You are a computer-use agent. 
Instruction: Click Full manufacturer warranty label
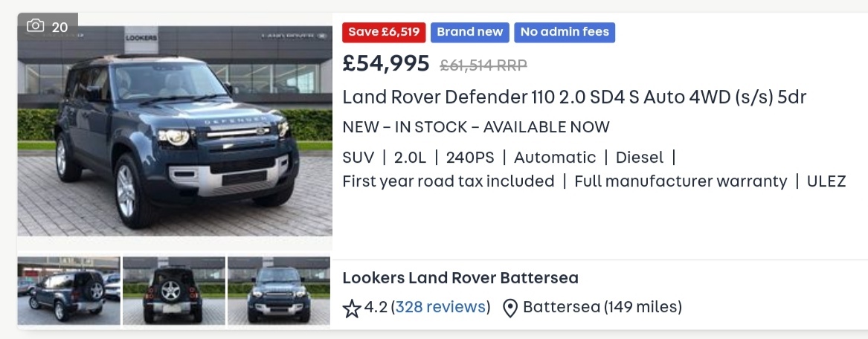681,181
